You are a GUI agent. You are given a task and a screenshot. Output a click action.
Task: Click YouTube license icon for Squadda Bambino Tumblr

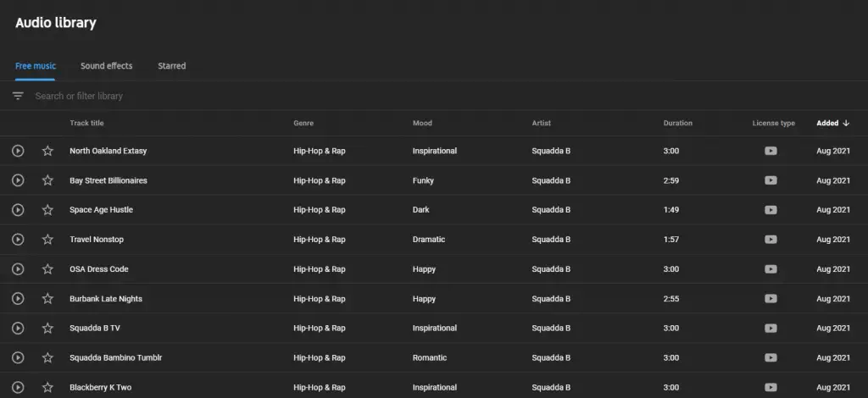pos(771,357)
